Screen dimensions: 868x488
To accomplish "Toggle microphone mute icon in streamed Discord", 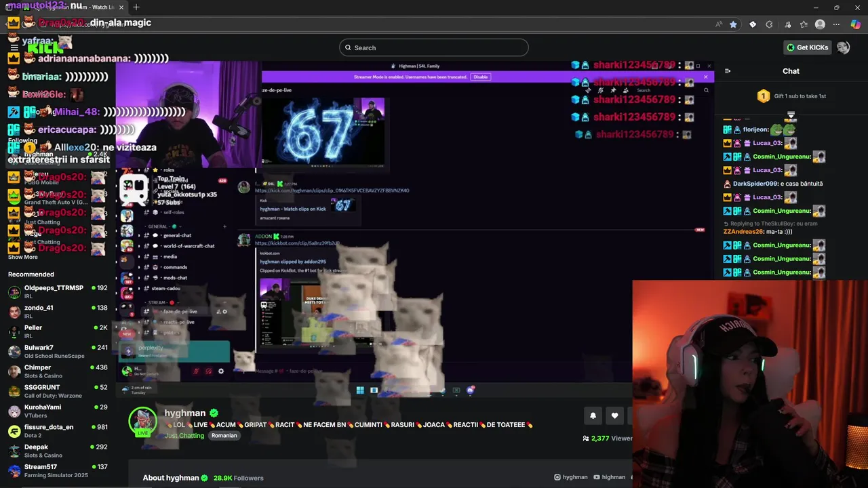I will pos(196,371).
